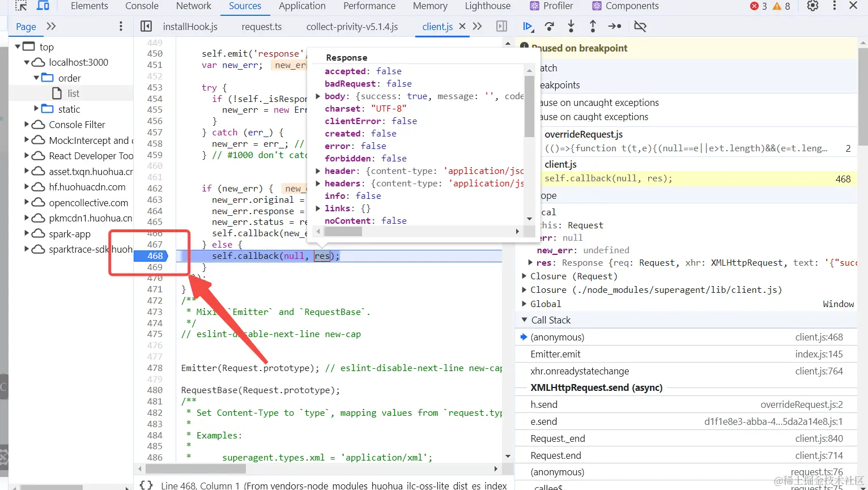
Task: Expand the res variable in Scope
Action: point(530,263)
